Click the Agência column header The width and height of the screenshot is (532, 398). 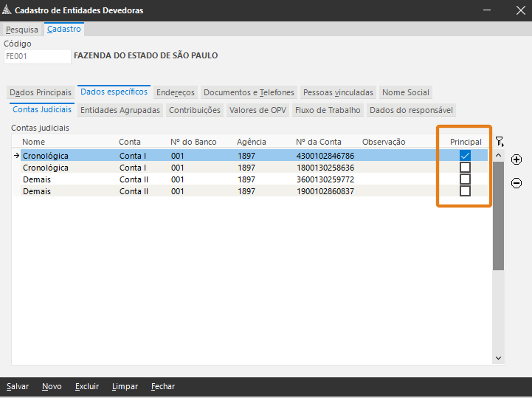(x=252, y=142)
